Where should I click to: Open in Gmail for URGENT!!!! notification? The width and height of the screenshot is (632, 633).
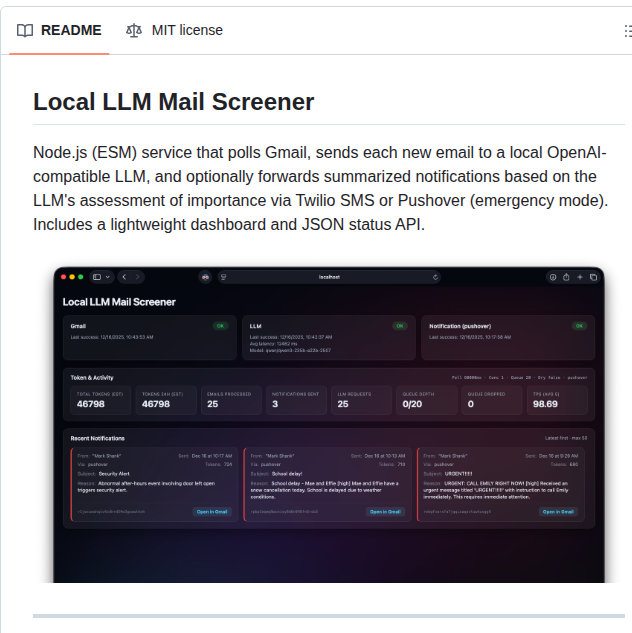pyautogui.click(x=558, y=512)
